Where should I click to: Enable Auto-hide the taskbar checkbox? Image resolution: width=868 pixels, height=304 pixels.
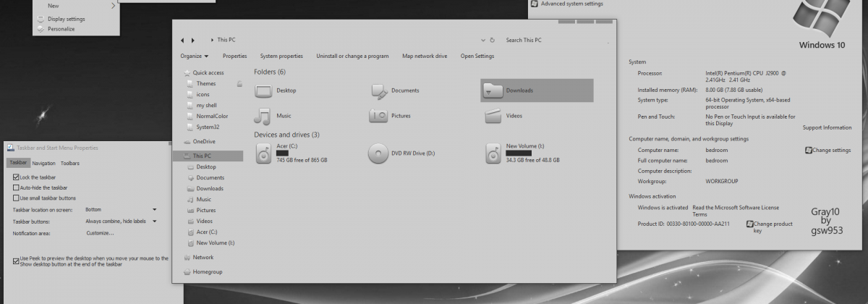pos(16,187)
